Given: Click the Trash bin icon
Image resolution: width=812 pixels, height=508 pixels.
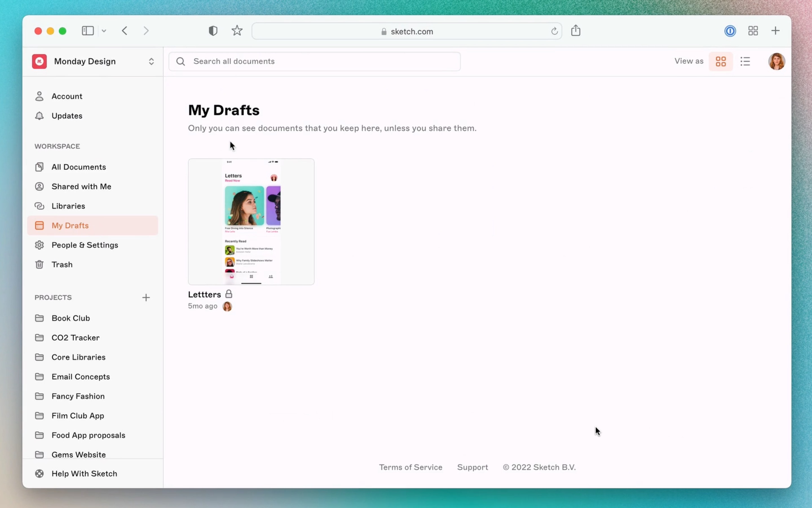Looking at the screenshot, I should [39, 264].
